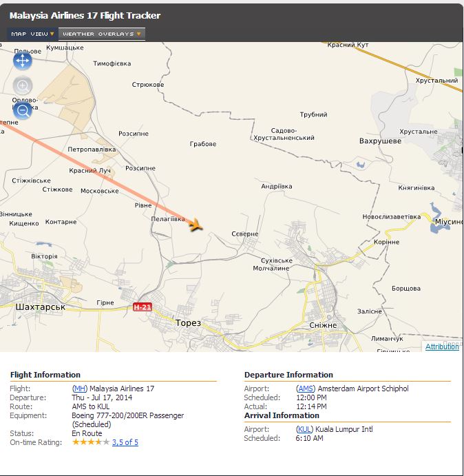Screen dimensions: 464x476
Task: Follow the KUL airport code link
Action: pos(305,429)
